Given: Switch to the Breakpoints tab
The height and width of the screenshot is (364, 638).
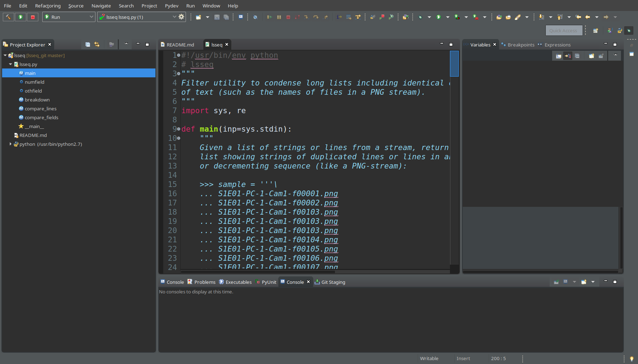Looking at the screenshot, I should [521, 45].
